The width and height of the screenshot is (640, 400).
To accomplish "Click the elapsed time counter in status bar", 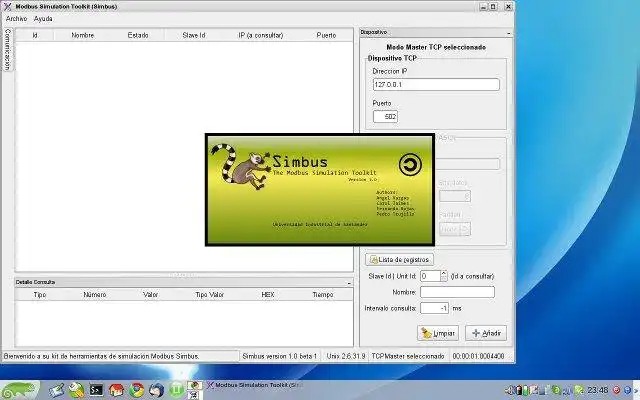I will pyautogui.click(x=478, y=356).
